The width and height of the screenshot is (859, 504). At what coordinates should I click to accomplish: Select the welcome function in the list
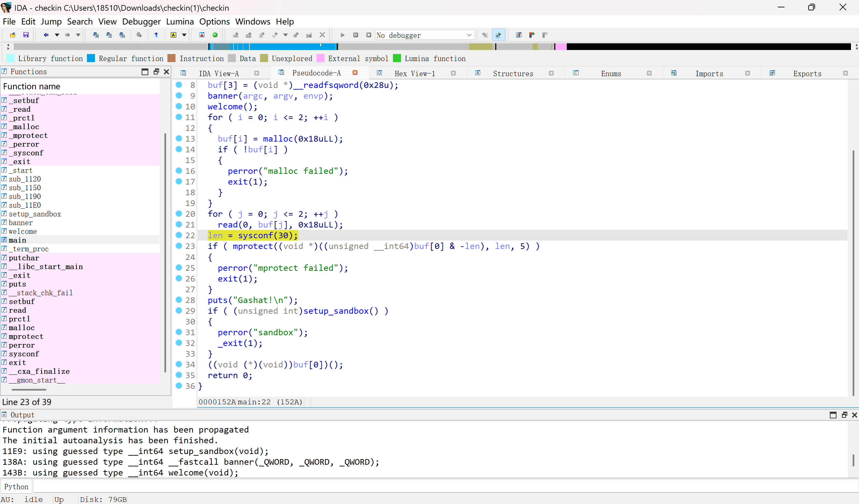(x=22, y=232)
